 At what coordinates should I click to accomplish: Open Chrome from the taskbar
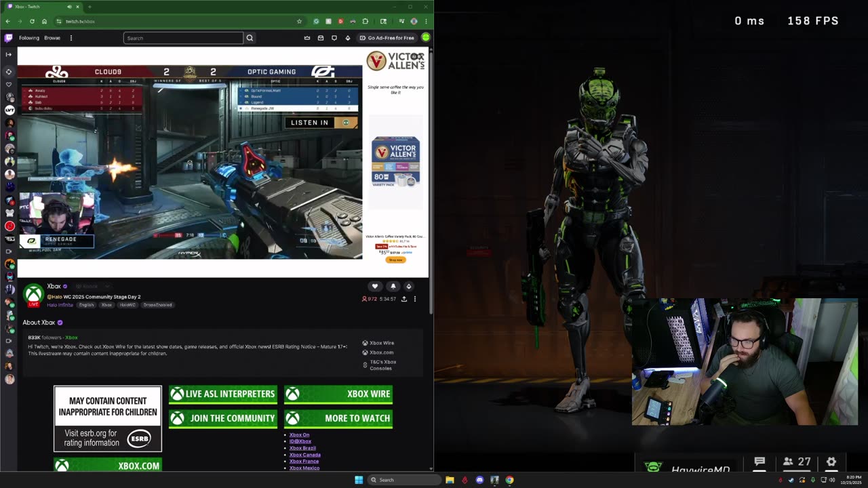tap(509, 480)
